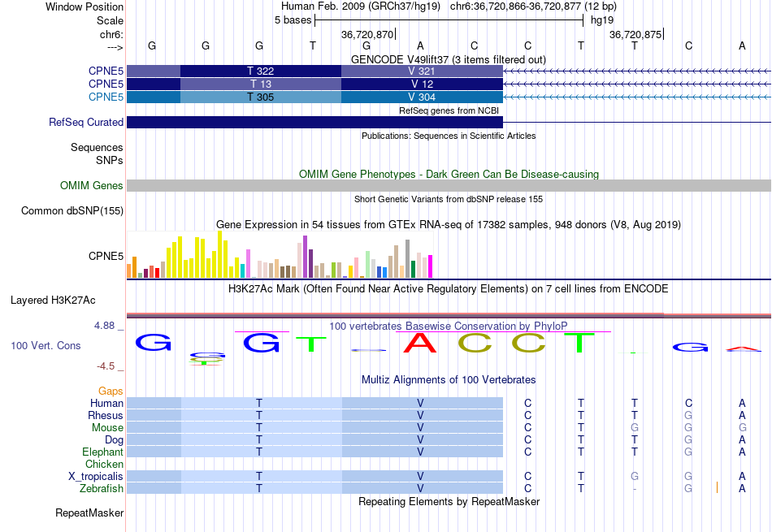Click the Human alignment row label
This screenshot has height=532, width=772.
click(x=106, y=403)
